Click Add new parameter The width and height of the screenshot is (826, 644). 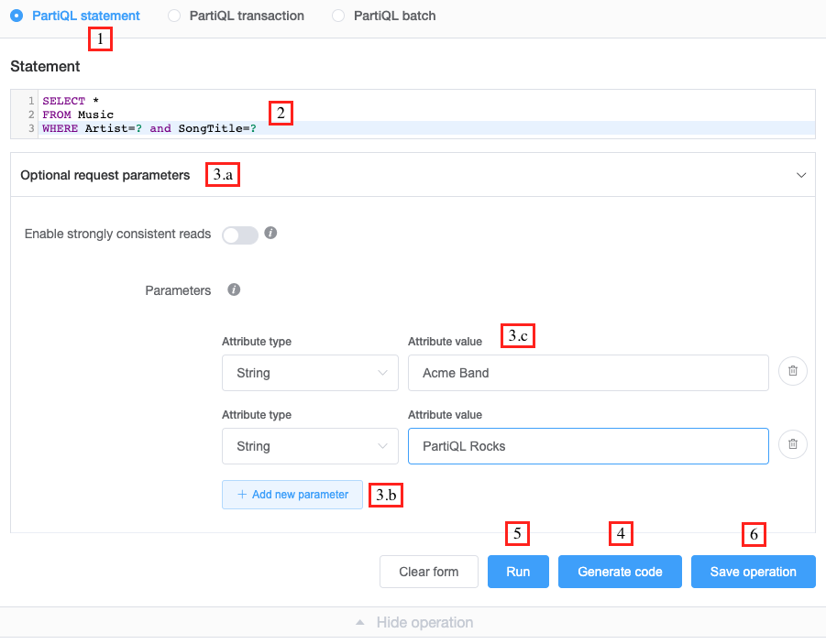coord(292,494)
